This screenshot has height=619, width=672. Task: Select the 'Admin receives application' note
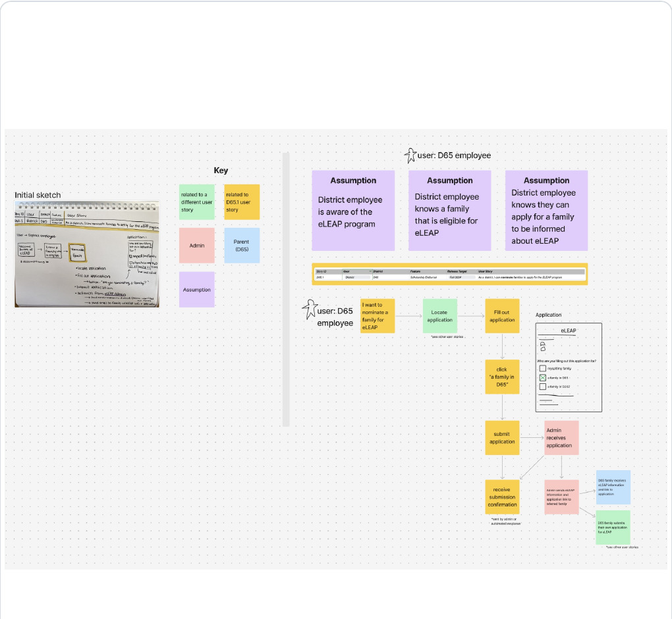561,438
